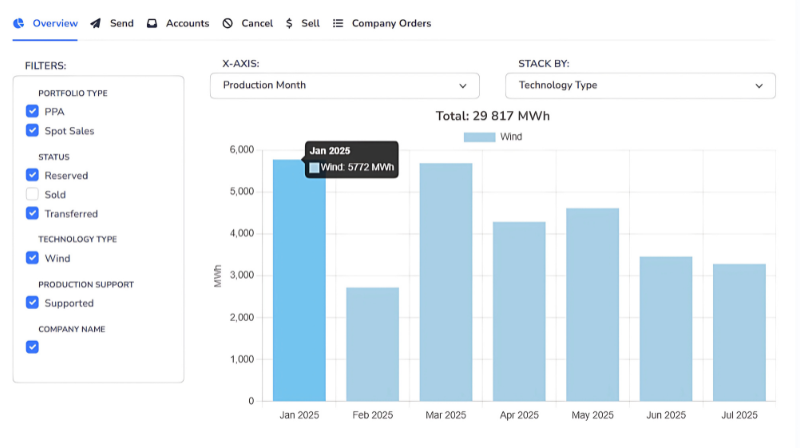Select the Feb 2025 chart bar
Viewport: 800px width, 448px height.
[x=372, y=344]
